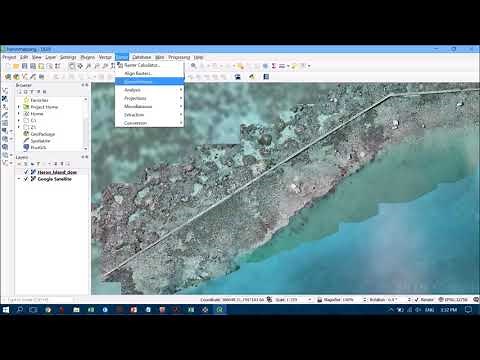Screen dimensions: 480x360
Task: Click the Browser panel scrollbar down arrow
Action: click(x=86, y=148)
